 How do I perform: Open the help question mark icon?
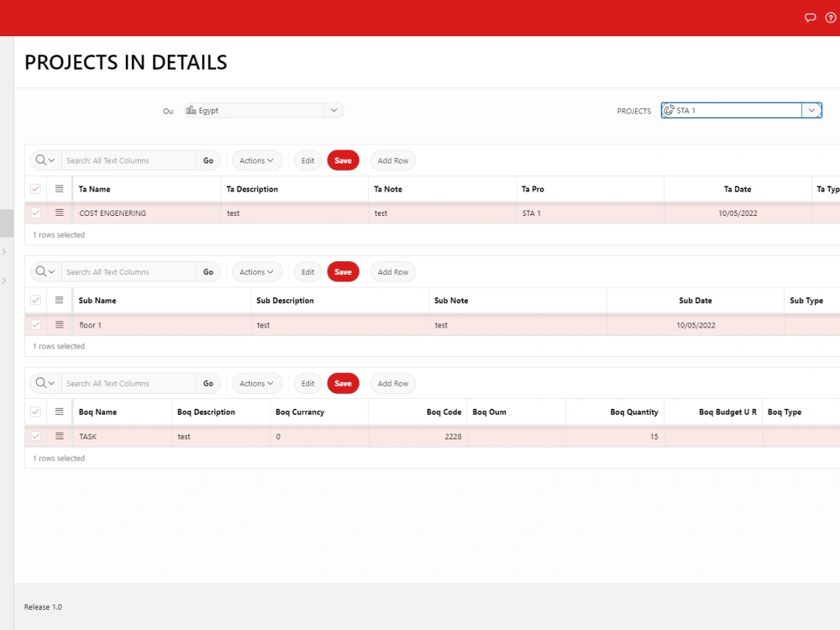coord(831,18)
